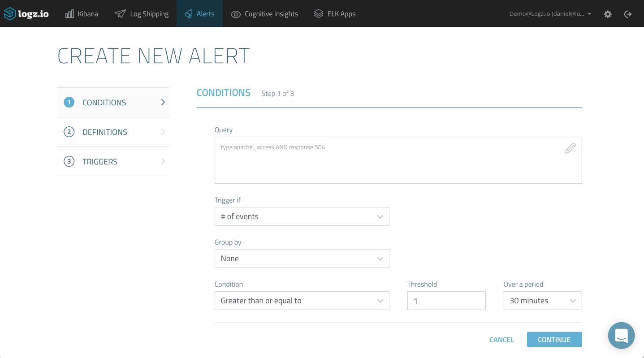Screen dimensions: 644x358
Task: Click the 'Step 1 of 3' text
Action: [x=278, y=94]
